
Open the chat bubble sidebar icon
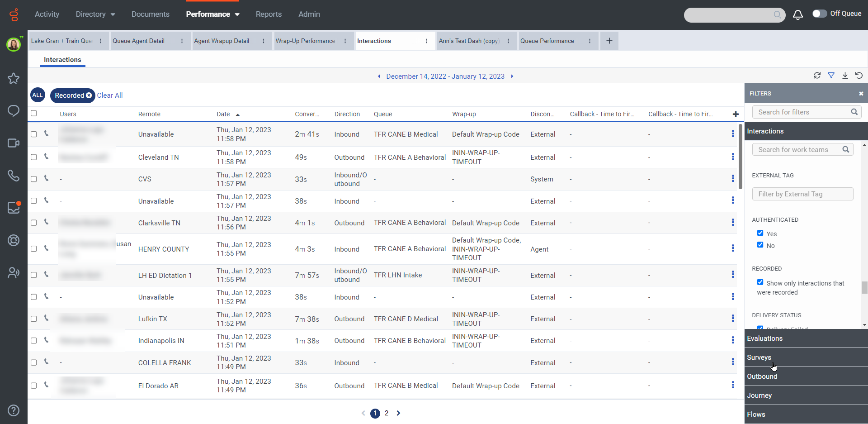pos(14,111)
